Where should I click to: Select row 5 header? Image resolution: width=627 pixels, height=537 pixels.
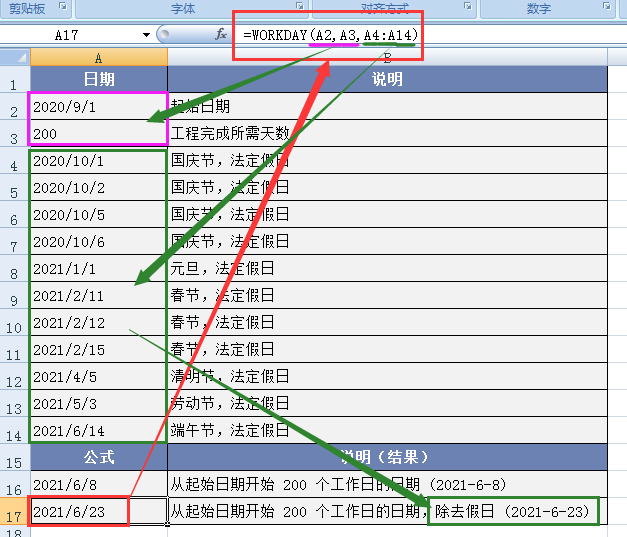click(x=15, y=187)
